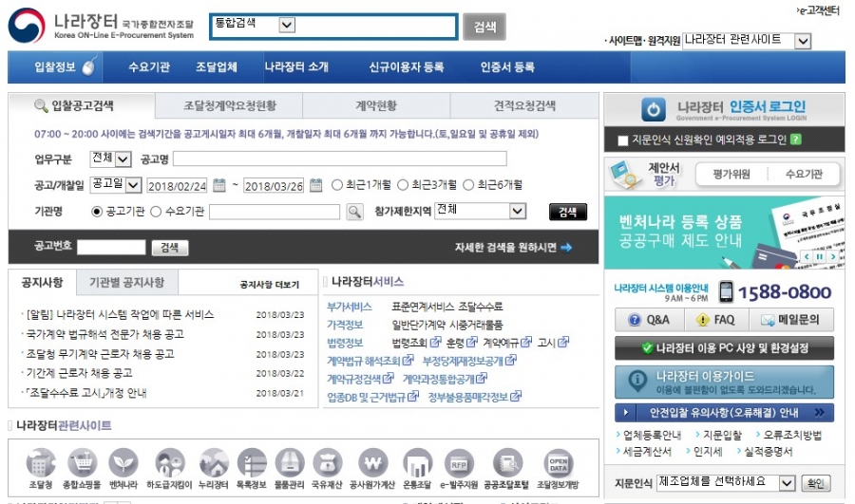This screenshot has width=855, height=504.
Task: Open 공지사항 더보기 link
Action: (x=270, y=285)
